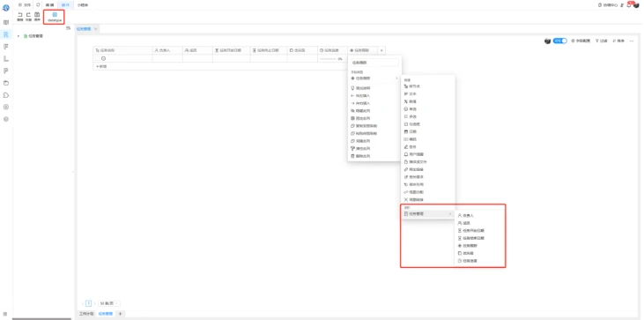Screen dimensions: 644x320
Task: Open the user avatar at top right
Action: (x=636, y=5)
